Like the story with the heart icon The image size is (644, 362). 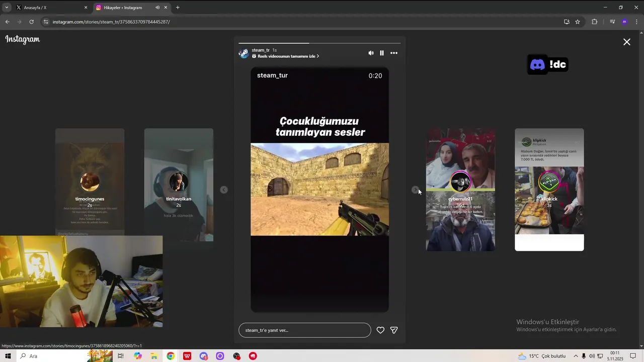tap(380, 330)
